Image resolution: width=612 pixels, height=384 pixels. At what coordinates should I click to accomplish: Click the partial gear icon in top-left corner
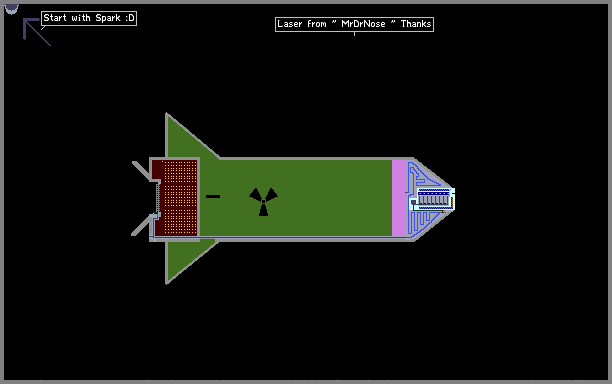tap(11, 9)
